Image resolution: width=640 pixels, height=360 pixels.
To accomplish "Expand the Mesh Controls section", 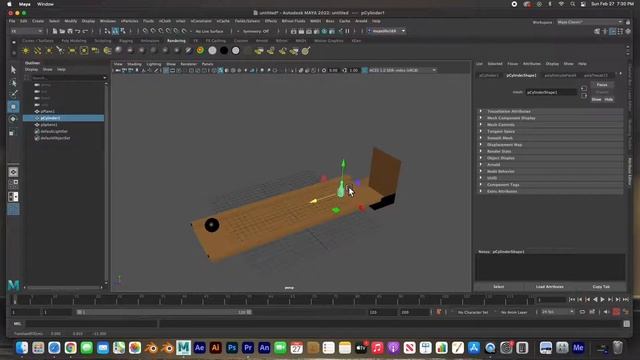I will point(550,124).
